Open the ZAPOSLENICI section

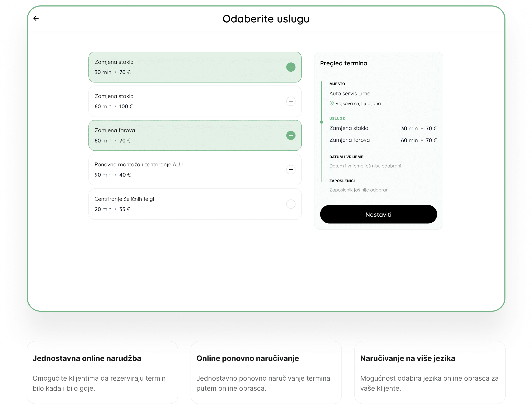(342, 181)
